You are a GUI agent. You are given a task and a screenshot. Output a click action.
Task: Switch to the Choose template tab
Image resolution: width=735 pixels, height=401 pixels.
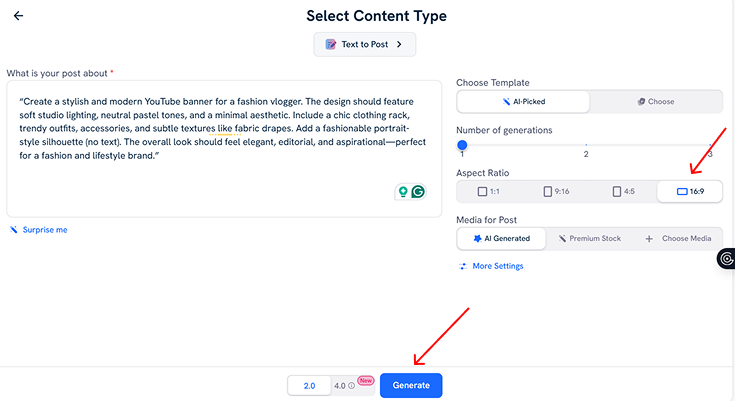[x=656, y=102]
